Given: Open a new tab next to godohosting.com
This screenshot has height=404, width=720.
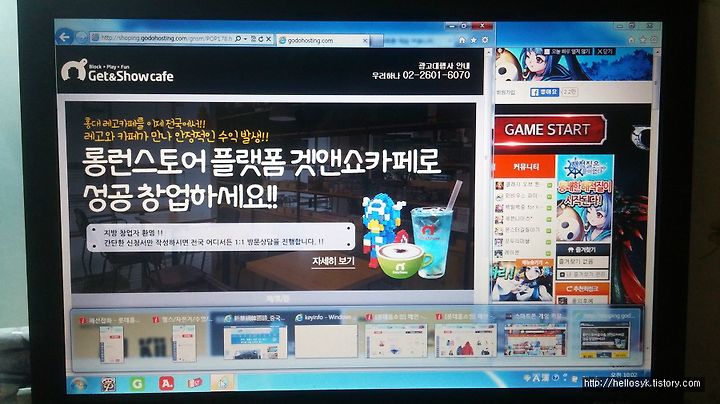Looking at the screenshot, I should click(x=377, y=41).
